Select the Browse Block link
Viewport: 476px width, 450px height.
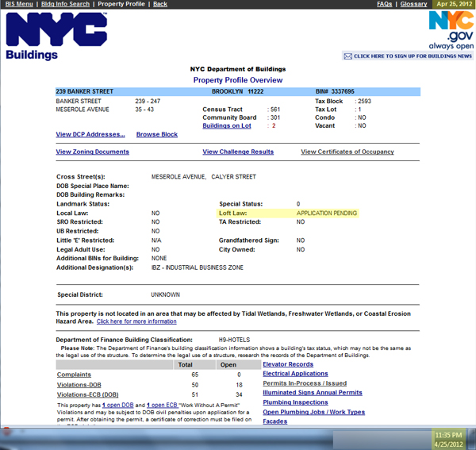click(156, 134)
